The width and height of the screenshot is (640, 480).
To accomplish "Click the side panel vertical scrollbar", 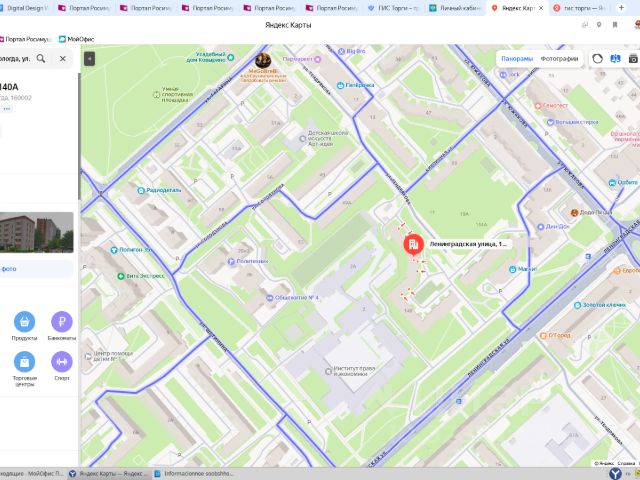I will (x=79, y=137).
